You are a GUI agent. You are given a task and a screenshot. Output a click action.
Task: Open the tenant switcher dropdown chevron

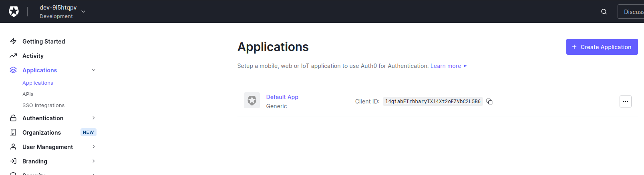(x=83, y=12)
